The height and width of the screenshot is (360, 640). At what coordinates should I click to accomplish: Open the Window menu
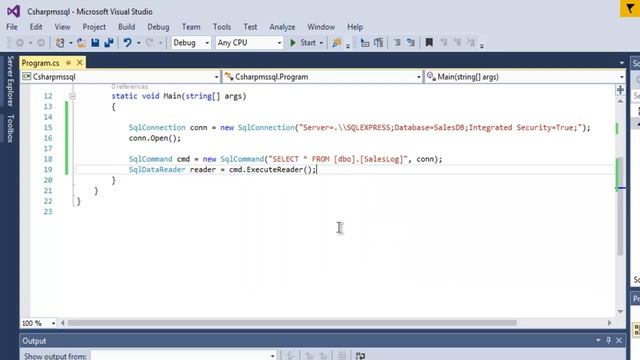pos(321,27)
